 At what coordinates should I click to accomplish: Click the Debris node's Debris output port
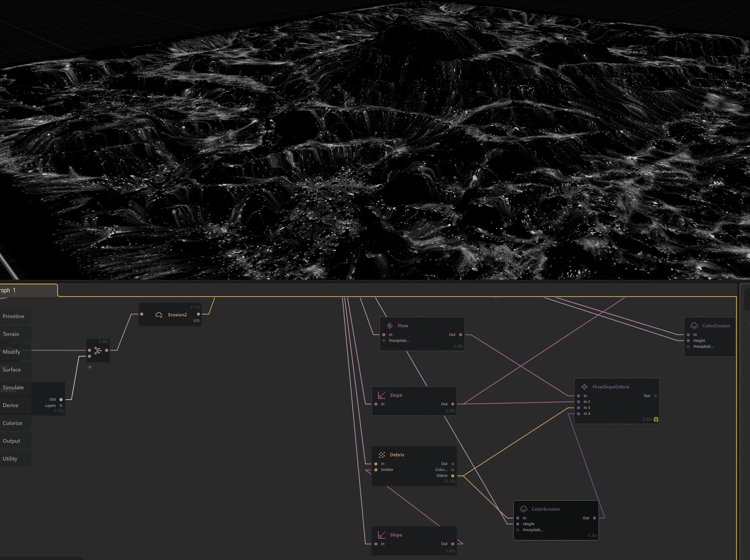[x=453, y=476]
